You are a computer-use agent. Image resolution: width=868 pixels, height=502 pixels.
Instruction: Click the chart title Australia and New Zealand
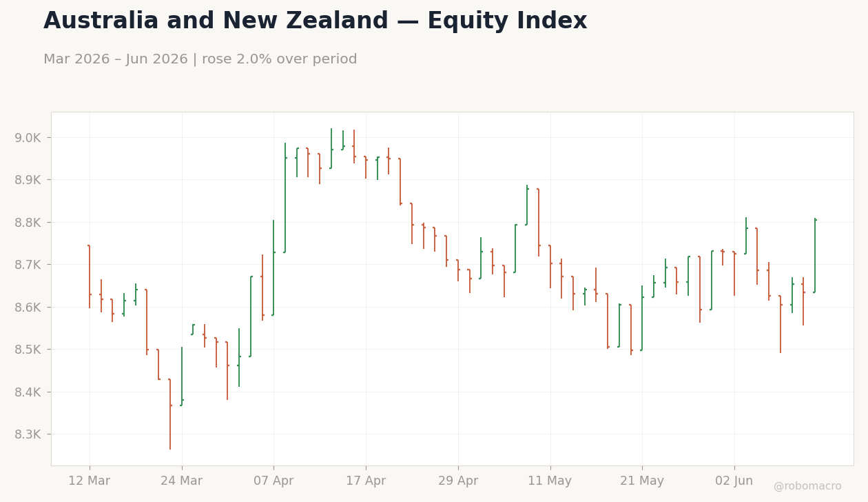315,21
